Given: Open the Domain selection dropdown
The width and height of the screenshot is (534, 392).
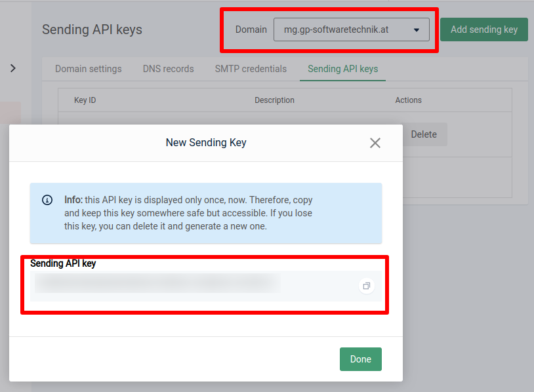Looking at the screenshot, I should [351, 29].
